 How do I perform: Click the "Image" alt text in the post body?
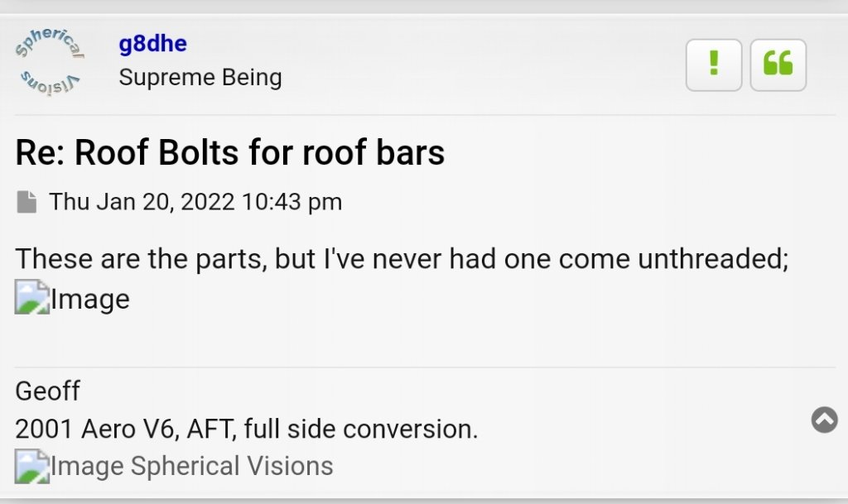90,299
